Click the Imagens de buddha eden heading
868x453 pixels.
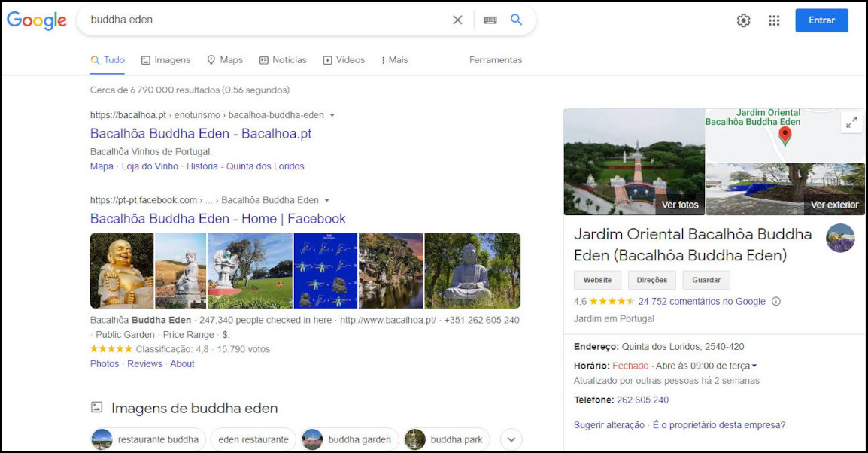194,409
